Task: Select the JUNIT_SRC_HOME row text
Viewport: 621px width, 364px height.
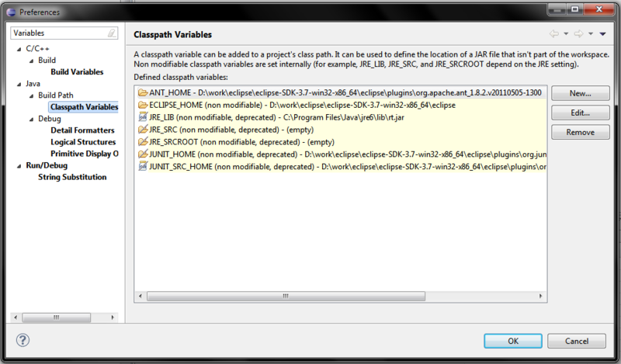Action: tap(347, 166)
